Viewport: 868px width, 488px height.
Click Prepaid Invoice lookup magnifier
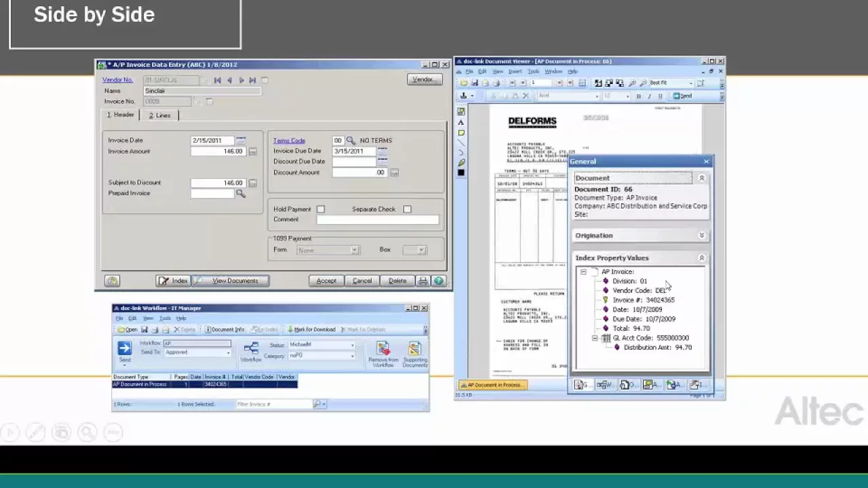(x=241, y=194)
